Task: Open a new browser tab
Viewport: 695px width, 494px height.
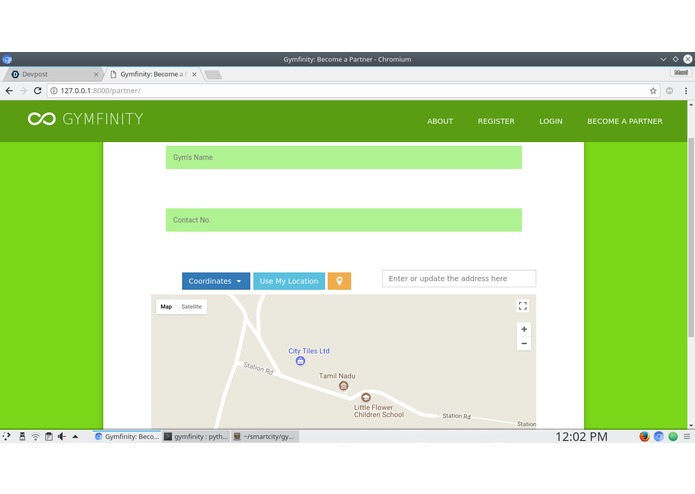Action: click(x=213, y=74)
